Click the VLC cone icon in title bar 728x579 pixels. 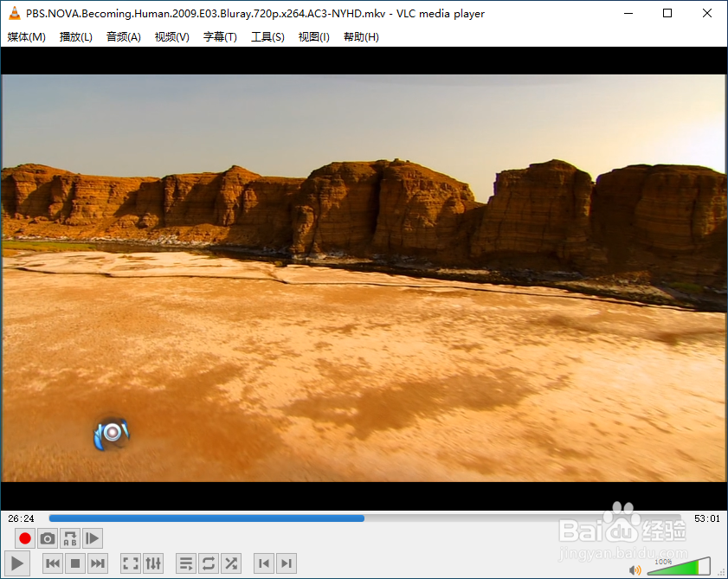point(15,14)
